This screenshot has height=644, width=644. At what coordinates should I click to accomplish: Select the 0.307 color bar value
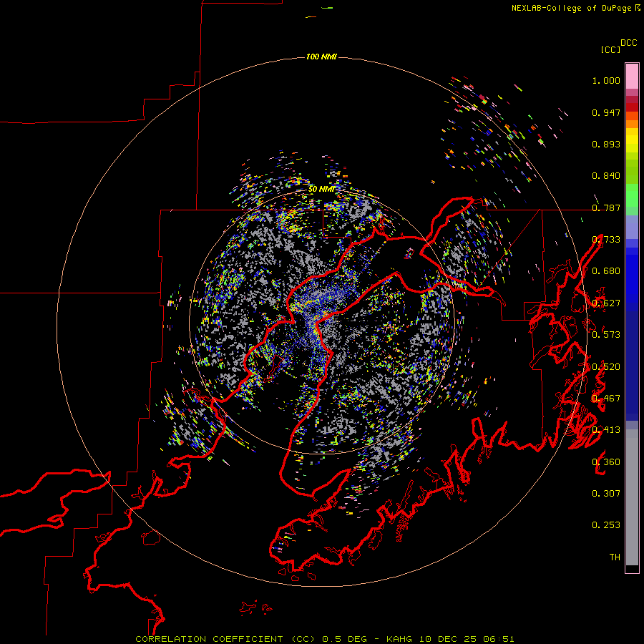coord(606,494)
